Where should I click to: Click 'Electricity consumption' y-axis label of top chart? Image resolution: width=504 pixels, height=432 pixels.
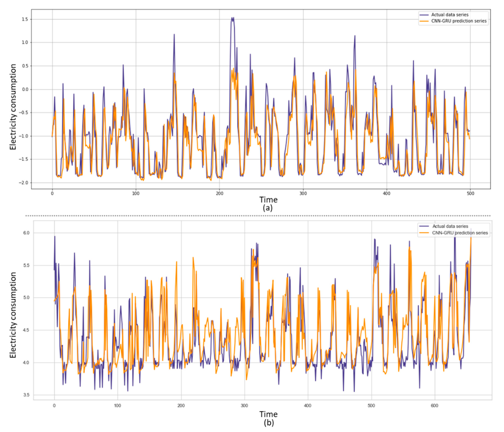pyautogui.click(x=13, y=107)
